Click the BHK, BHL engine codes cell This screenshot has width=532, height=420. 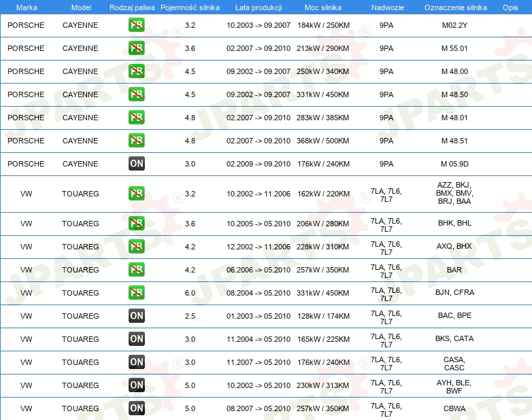[x=454, y=223]
